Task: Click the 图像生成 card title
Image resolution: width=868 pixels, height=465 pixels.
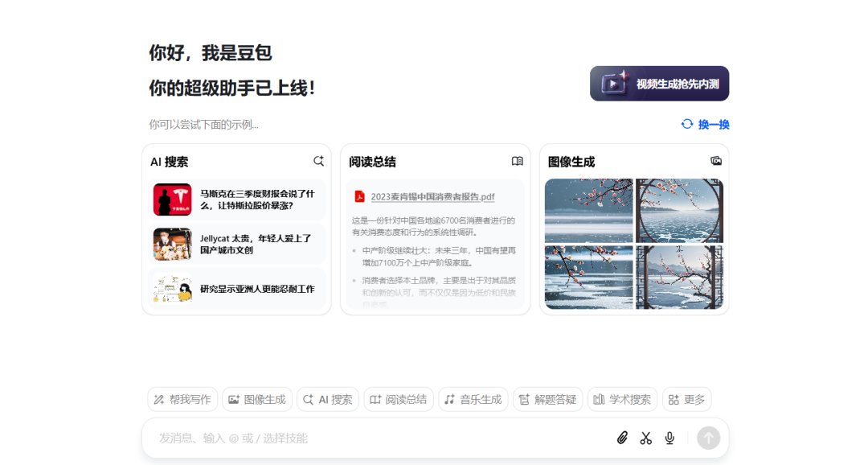Action: tap(571, 162)
